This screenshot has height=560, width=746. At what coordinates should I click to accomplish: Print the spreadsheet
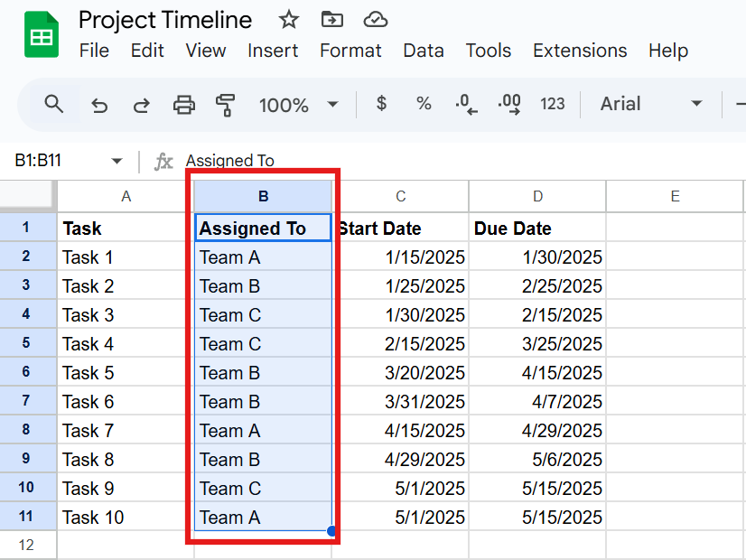click(183, 105)
